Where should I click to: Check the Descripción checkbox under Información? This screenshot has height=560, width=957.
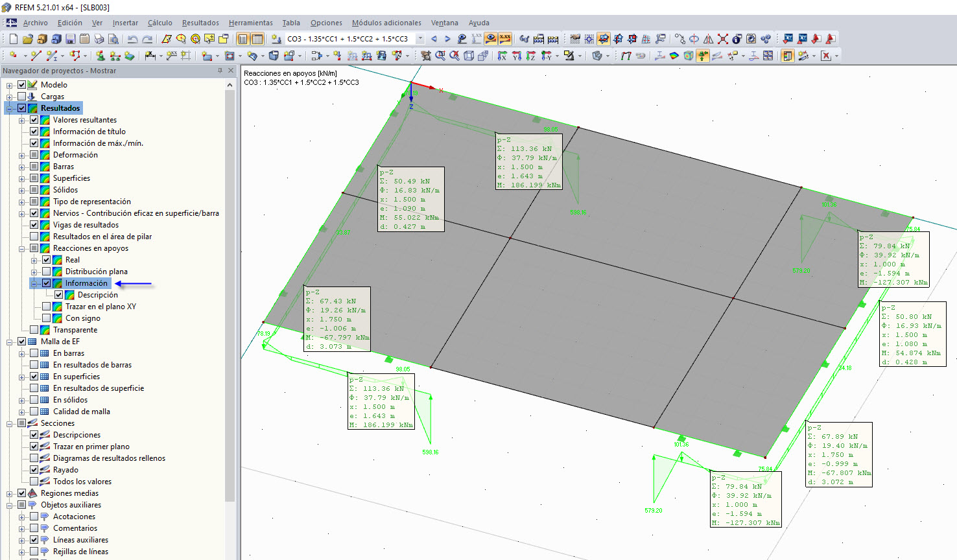(x=59, y=295)
